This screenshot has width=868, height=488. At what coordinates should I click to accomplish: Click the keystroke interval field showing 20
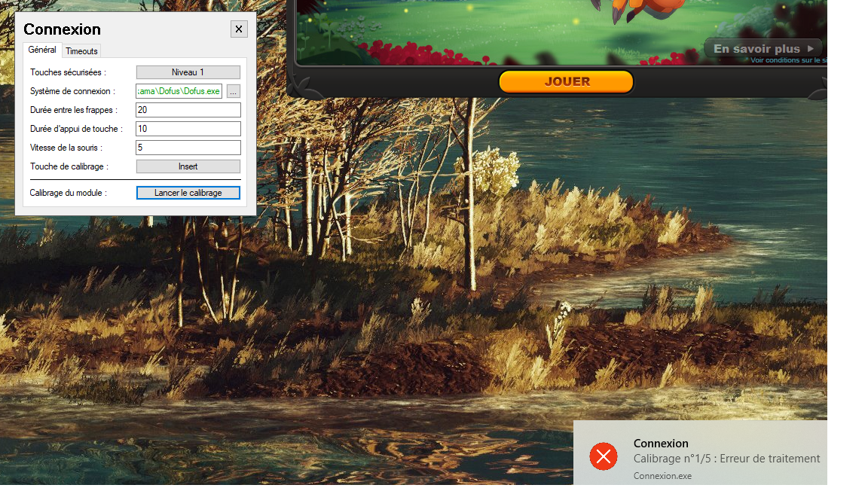point(188,110)
